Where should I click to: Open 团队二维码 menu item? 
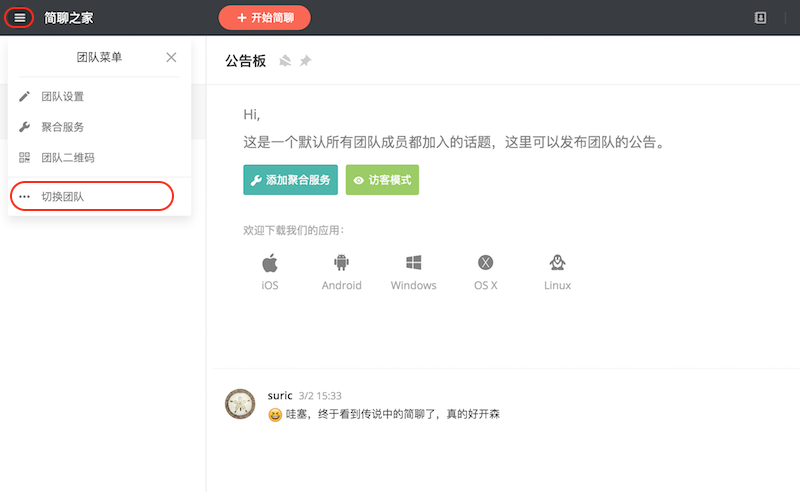pyautogui.click(x=68, y=158)
